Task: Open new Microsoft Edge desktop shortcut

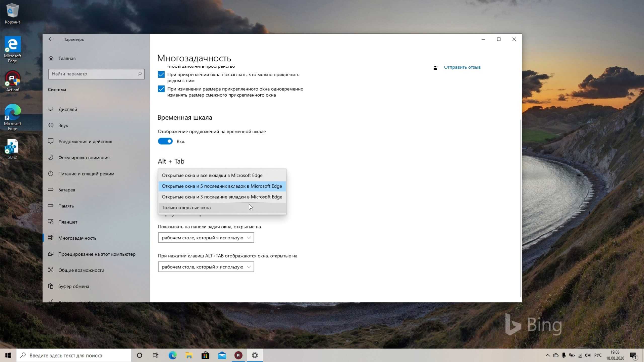Action: 12,117
